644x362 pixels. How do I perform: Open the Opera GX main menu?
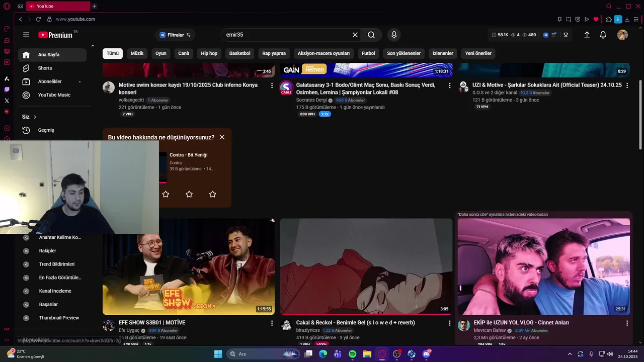pos(7,6)
